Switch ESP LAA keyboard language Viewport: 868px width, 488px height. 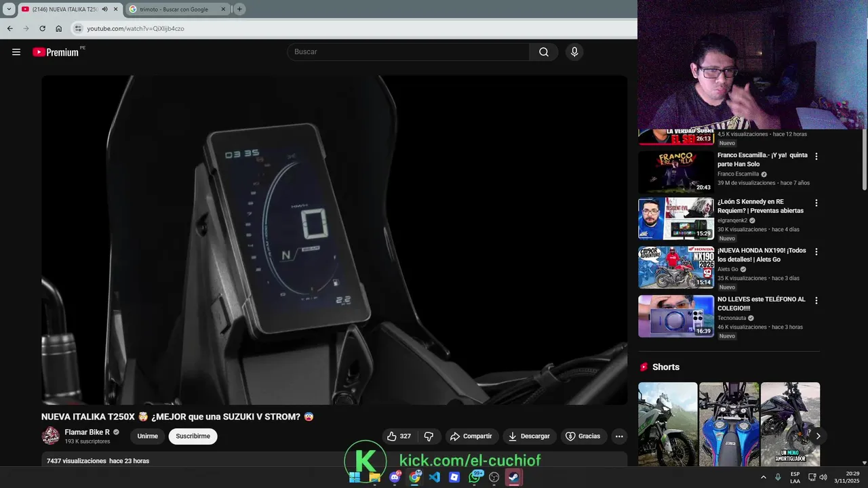coord(795,477)
